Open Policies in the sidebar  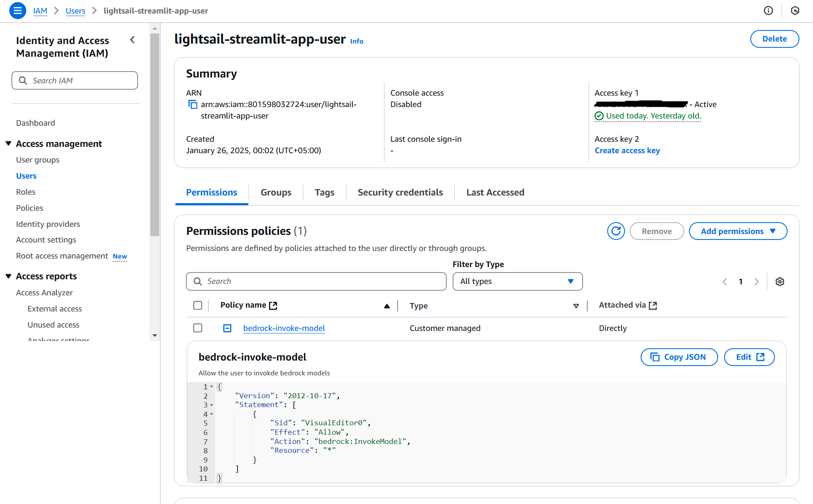(x=30, y=208)
